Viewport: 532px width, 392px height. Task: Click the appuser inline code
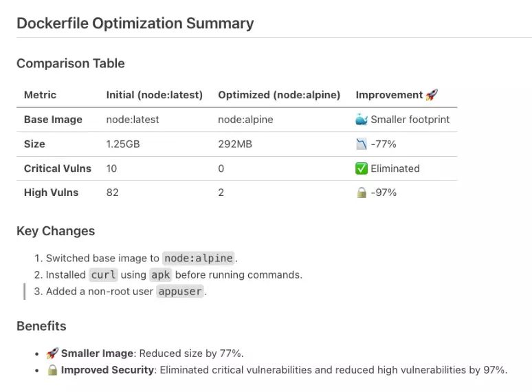180,291
